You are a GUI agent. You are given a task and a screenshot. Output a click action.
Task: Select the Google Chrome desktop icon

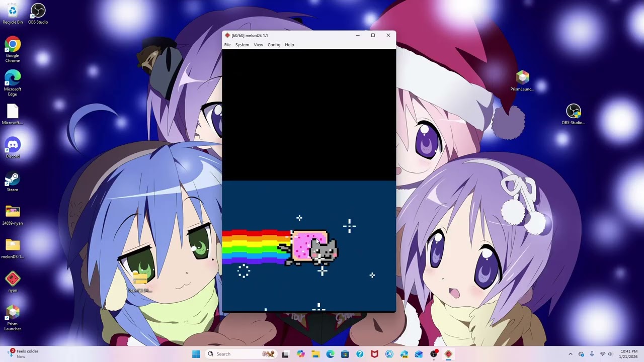13,49
